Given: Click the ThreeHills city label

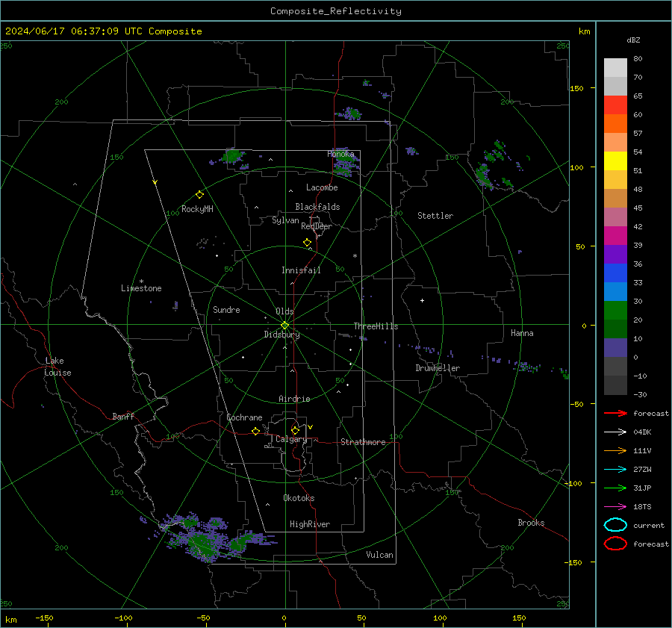Looking at the screenshot, I should coord(376,326).
